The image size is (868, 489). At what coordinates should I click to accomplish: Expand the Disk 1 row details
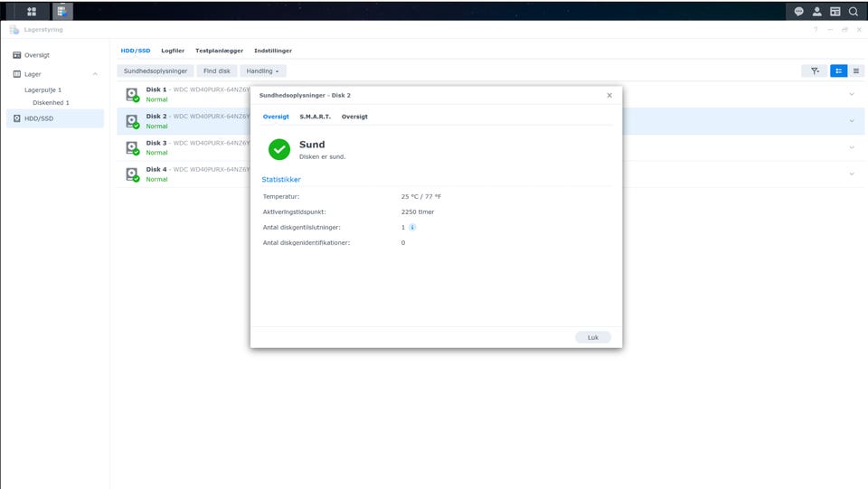point(851,94)
